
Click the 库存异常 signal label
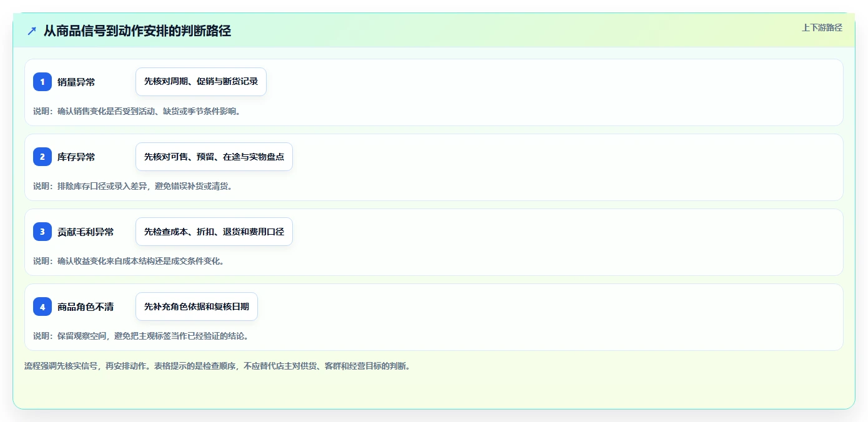pos(76,157)
